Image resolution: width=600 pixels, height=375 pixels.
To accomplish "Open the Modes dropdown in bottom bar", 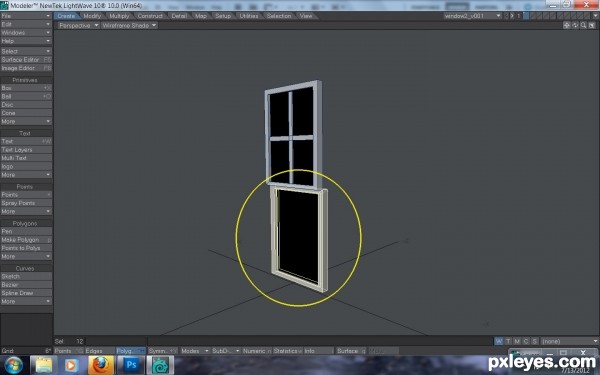I will (195, 351).
